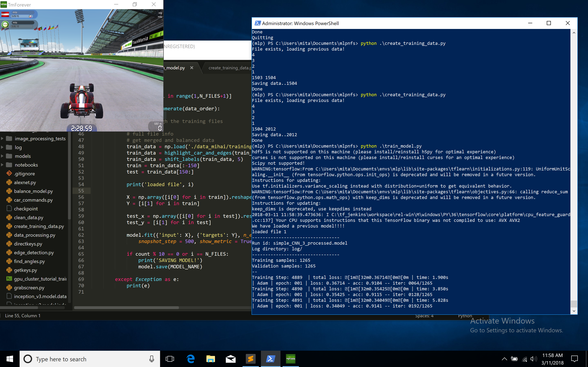Click the Task View icon
This screenshot has height=367, width=588.
click(170, 359)
